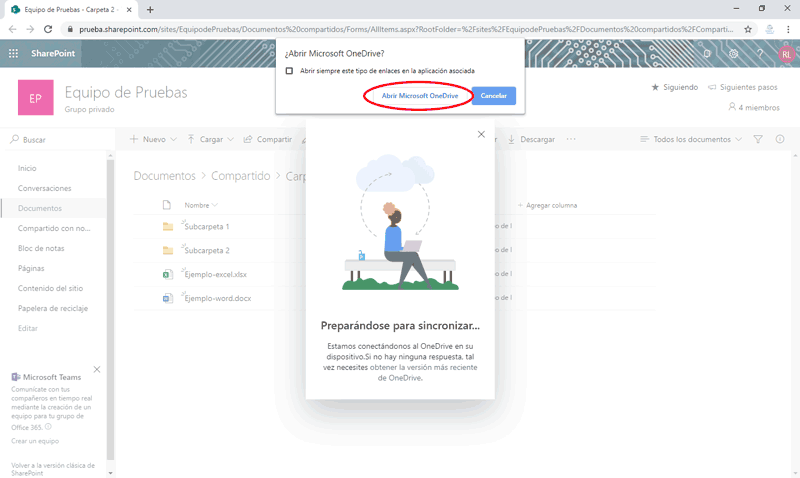
Task: Open the RL account avatar
Action: point(786,54)
